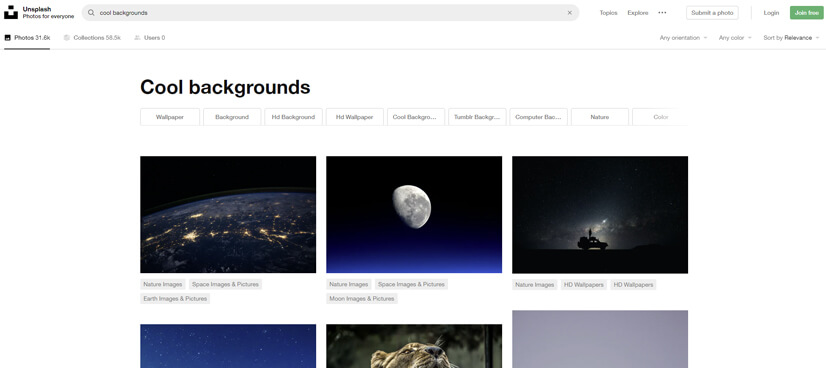Click the Submit a photo button
Viewport: 826px width, 368px height.
712,13
